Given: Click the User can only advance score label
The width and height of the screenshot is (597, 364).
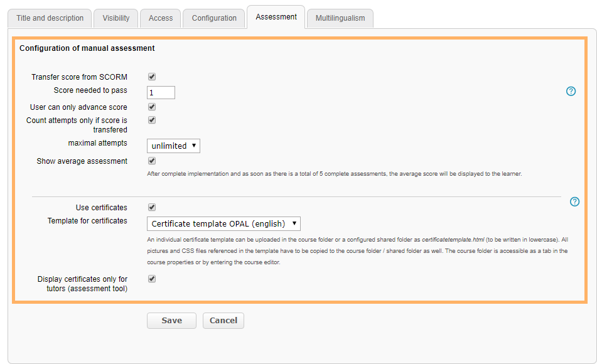Looking at the screenshot, I should point(78,107).
